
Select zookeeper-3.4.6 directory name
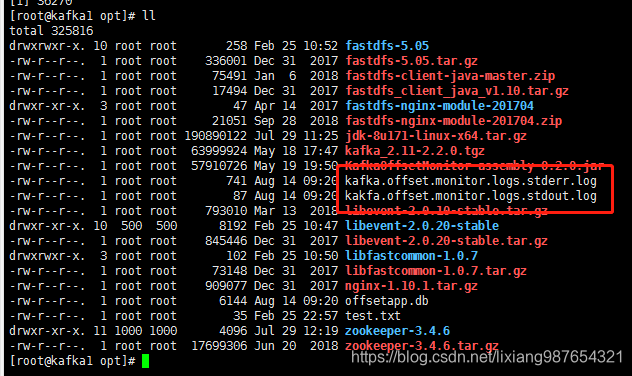click(397, 331)
